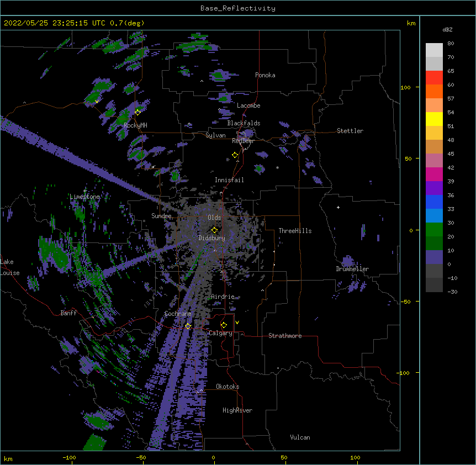Viewport: 476px width, 465px height.
Task: Click the yellow diamond marker below Cochrane
Action: pos(188,326)
